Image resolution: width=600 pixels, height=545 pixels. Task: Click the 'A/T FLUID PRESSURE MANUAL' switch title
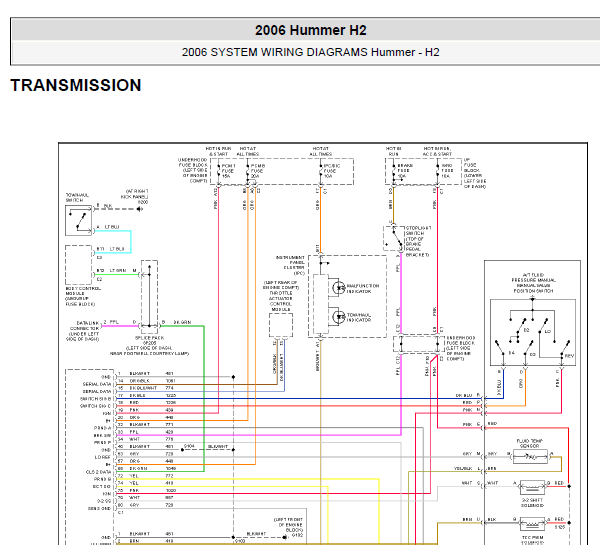point(533,277)
